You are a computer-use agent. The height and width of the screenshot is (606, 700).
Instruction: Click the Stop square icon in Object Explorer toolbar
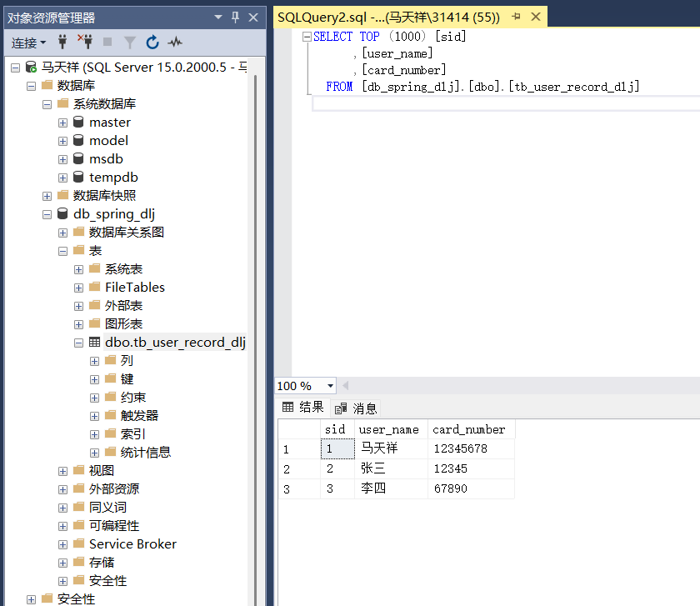click(107, 42)
